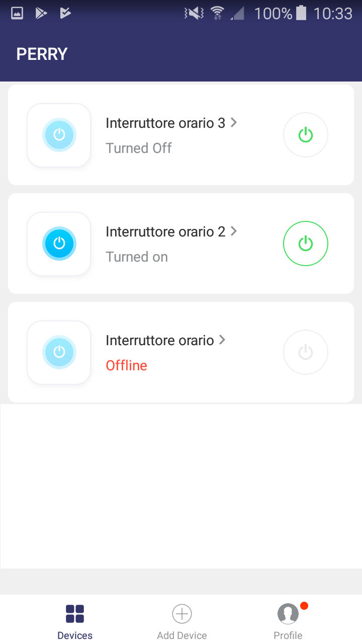
Task: Open the Profile avatar icon
Action: pyautogui.click(x=288, y=614)
